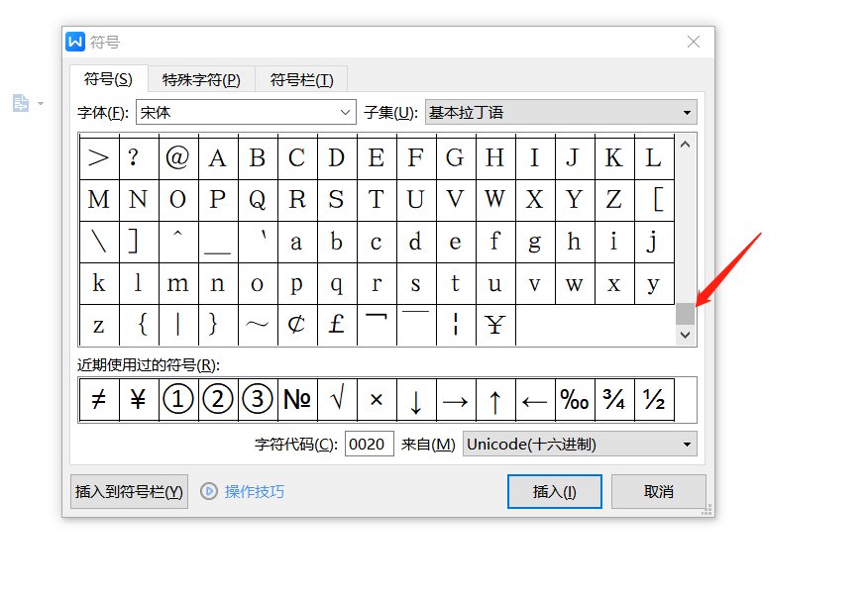Image resolution: width=868 pixels, height=600 pixels.
Task: Select the circled number ③ recent symbol
Action: (258, 399)
